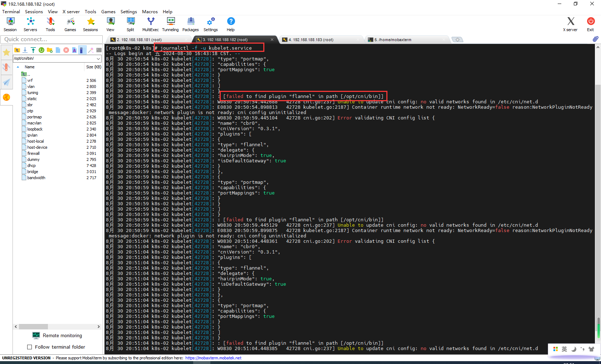Open the Terminal menu
Viewport: 601px width, 364px height.
click(11, 11)
